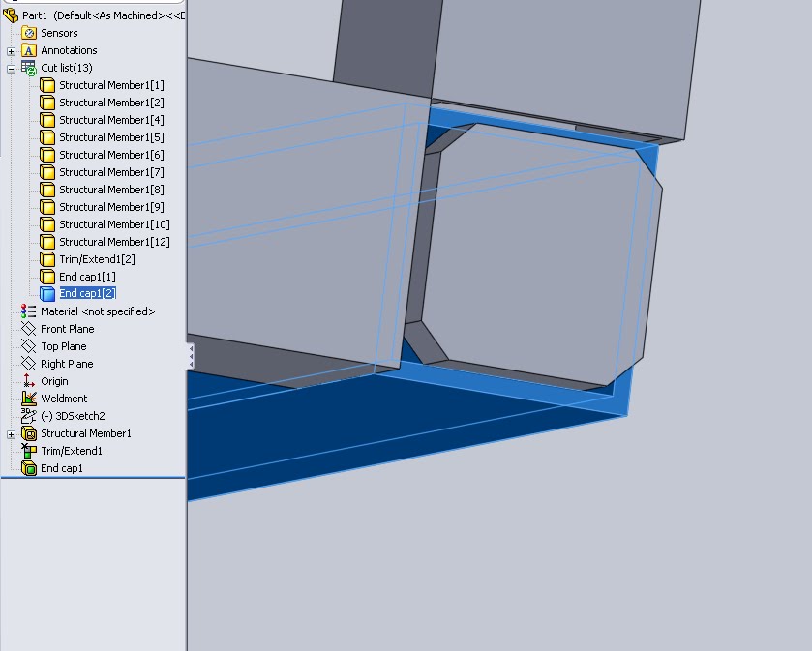This screenshot has width=812, height=651.
Task: Click the Structural Member1[7] body icon
Action: pyautogui.click(x=47, y=172)
